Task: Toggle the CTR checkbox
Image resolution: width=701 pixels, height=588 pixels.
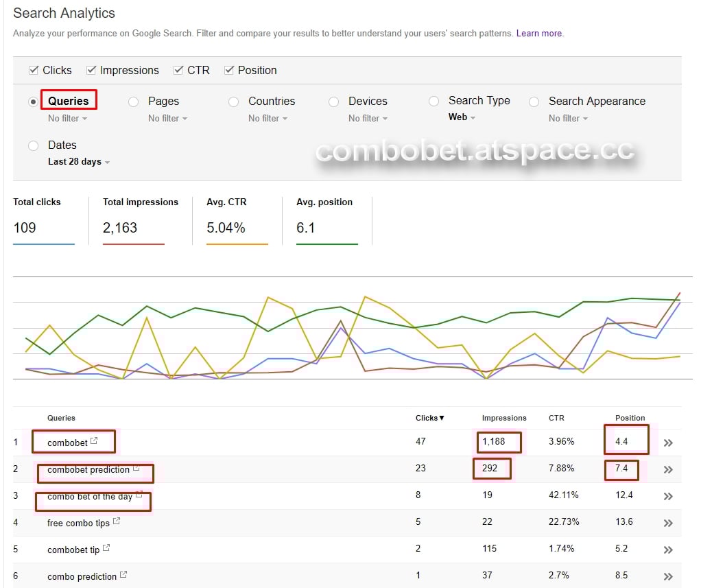Action: click(178, 70)
